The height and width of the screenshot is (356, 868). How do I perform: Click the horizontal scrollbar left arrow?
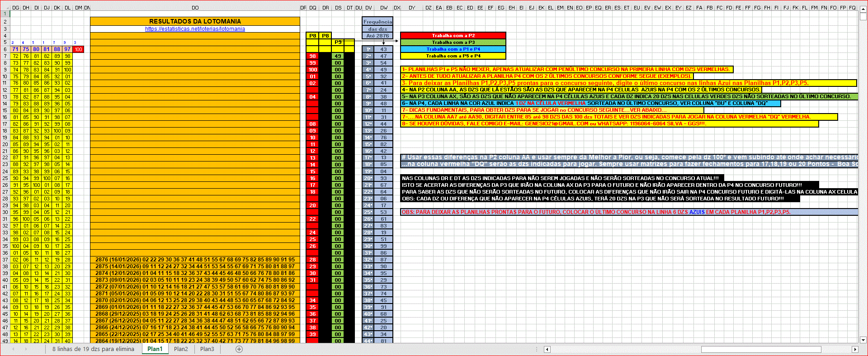[x=547, y=349]
